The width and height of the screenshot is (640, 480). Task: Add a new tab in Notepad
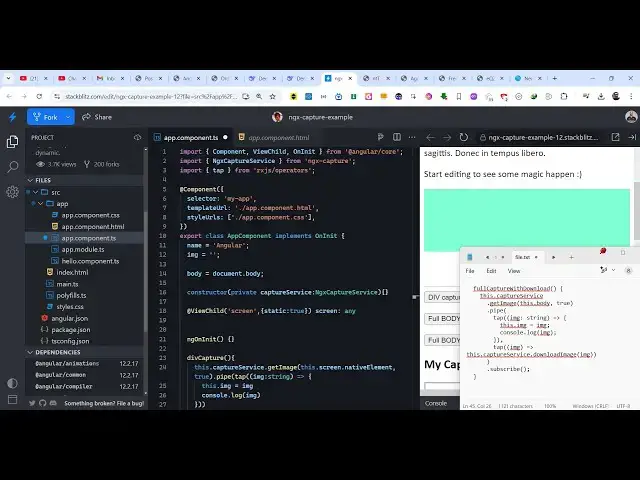click(x=571, y=257)
